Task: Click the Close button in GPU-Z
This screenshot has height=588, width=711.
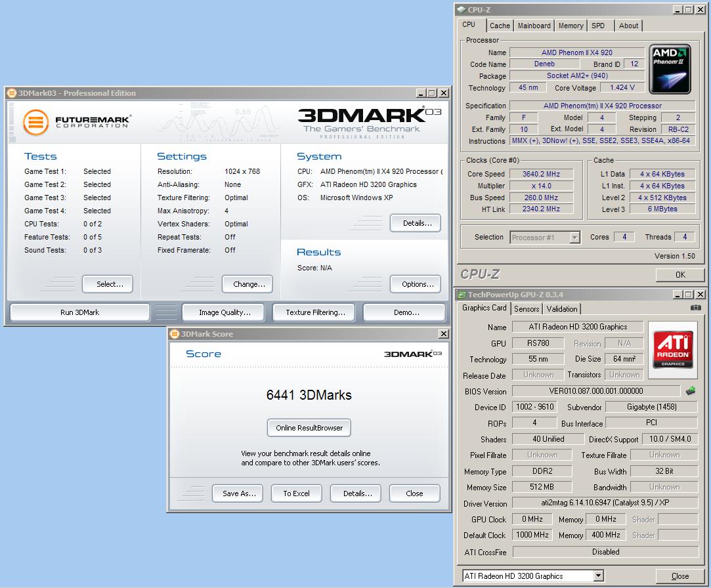Action: pyautogui.click(x=679, y=576)
